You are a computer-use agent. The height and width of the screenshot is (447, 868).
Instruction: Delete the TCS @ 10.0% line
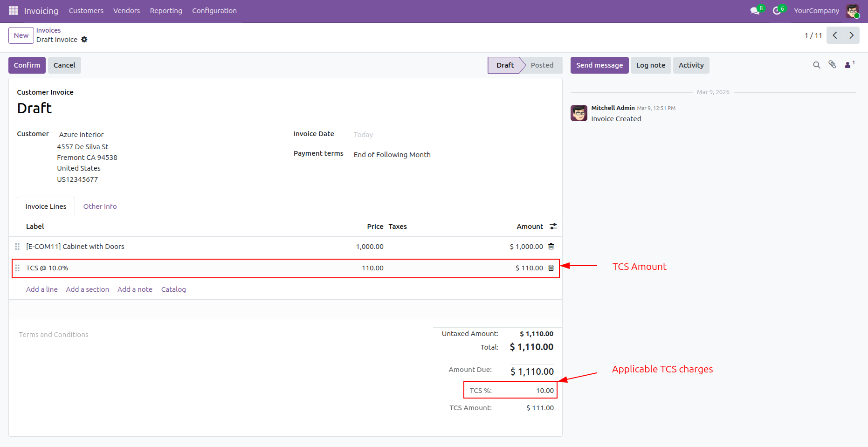pos(551,268)
